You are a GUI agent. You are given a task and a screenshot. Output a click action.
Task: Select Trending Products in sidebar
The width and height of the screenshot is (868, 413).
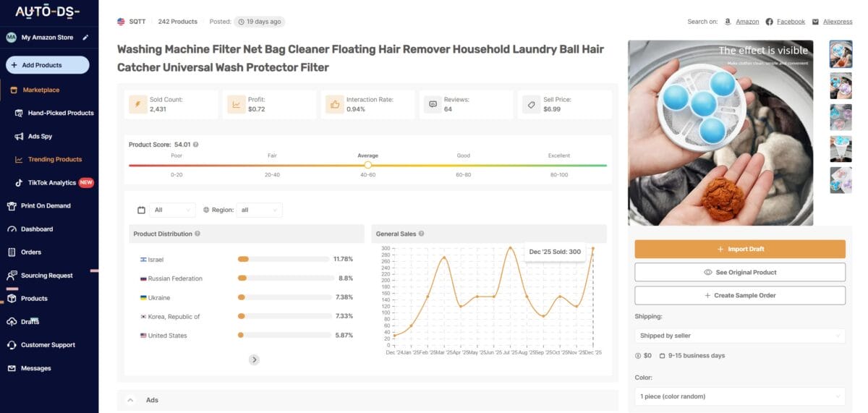pyautogui.click(x=55, y=159)
